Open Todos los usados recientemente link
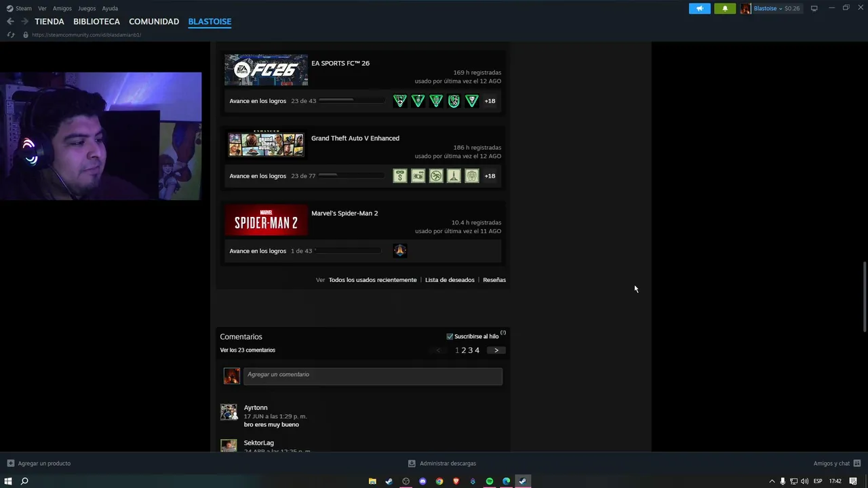This screenshot has width=868, height=488. click(372, 280)
